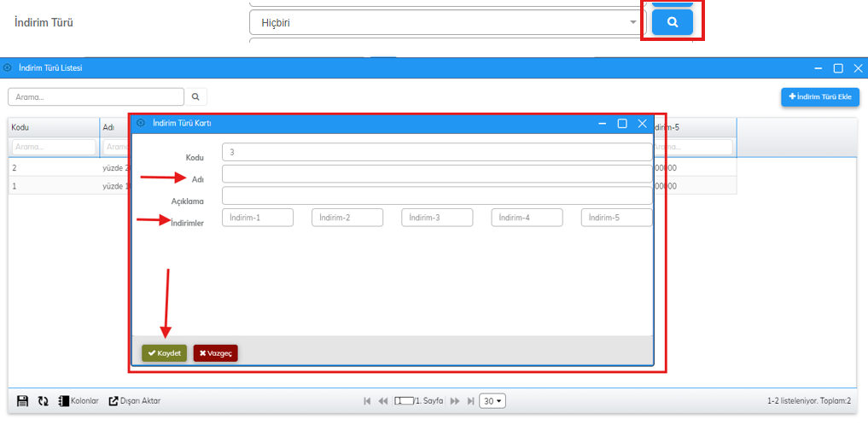Click the blue magnifier search button
The height and width of the screenshot is (431, 868).
672,22
